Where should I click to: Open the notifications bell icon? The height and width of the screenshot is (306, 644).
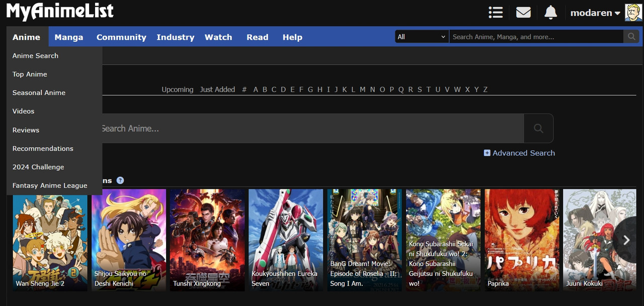coord(551,13)
